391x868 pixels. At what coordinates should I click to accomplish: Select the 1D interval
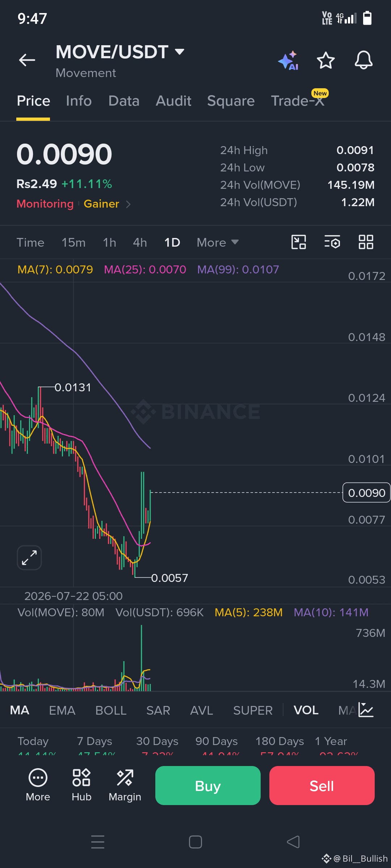(x=172, y=242)
